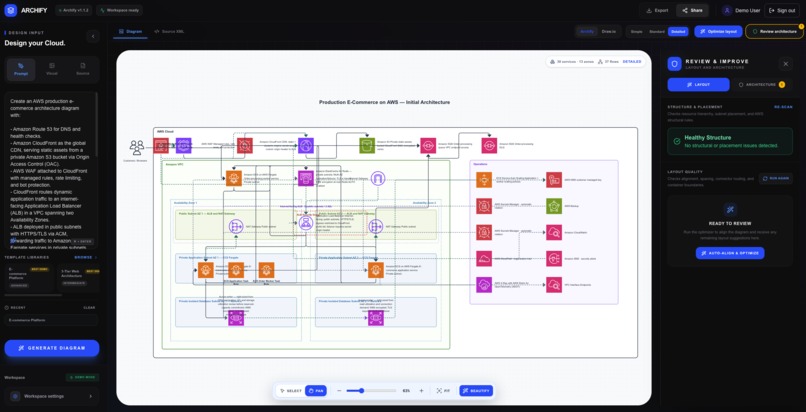
Task: Click the Browse template libraries link
Action: (x=86, y=257)
